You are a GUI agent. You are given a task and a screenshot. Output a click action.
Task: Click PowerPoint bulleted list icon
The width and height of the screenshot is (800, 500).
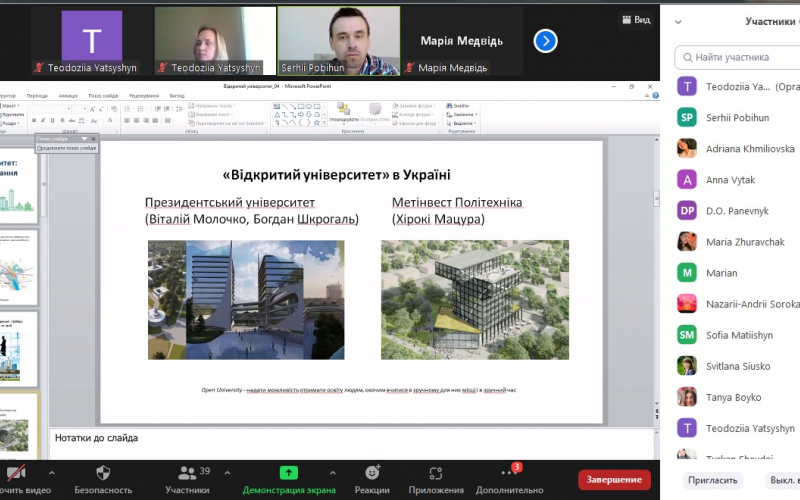tap(127, 109)
